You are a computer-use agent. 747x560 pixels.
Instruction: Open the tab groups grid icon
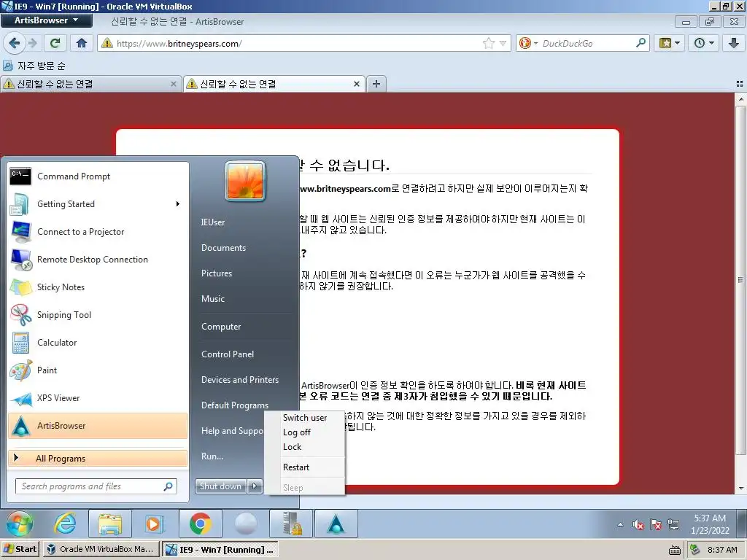click(740, 84)
